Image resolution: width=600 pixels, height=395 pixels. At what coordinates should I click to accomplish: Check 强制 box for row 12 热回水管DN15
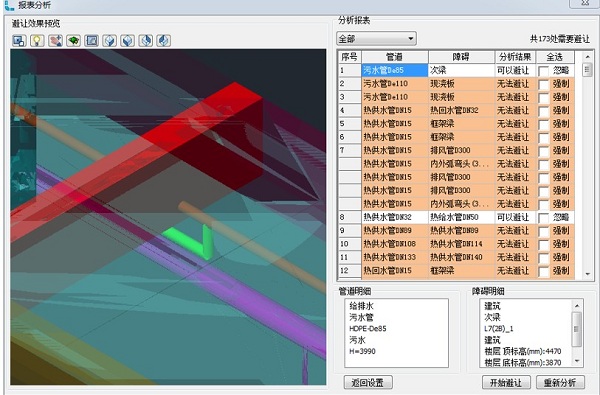pyautogui.click(x=543, y=271)
